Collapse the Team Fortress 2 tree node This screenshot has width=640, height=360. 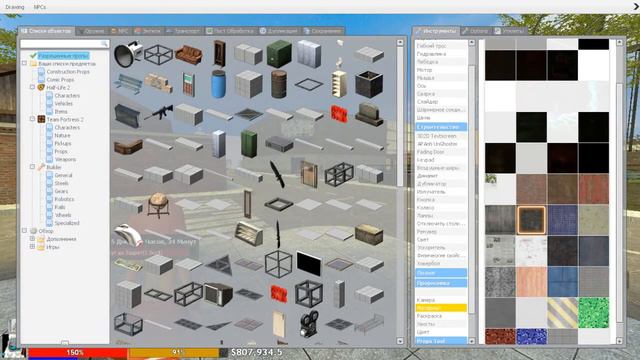coord(32,119)
